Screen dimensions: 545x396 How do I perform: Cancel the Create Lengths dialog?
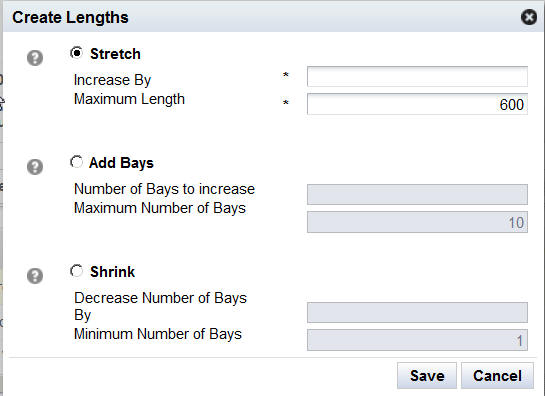497,375
